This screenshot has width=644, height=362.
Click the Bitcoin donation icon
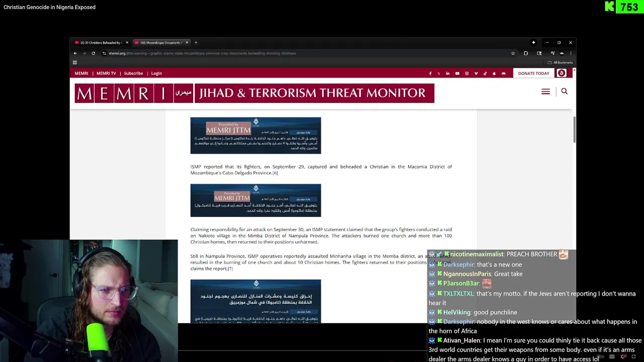tap(561, 73)
